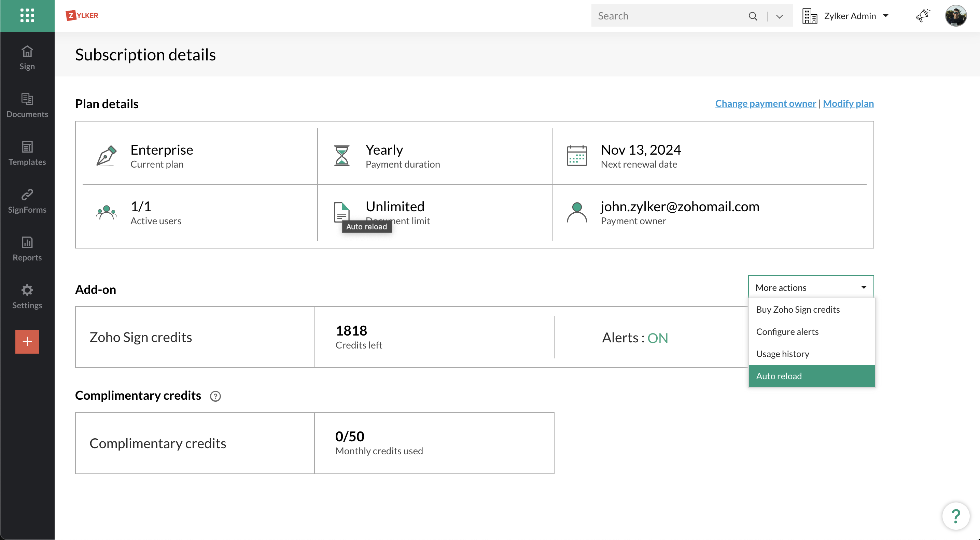The width and height of the screenshot is (980, 540).
Task: Click Change payment owner link
Action: [x=765, y=103]
